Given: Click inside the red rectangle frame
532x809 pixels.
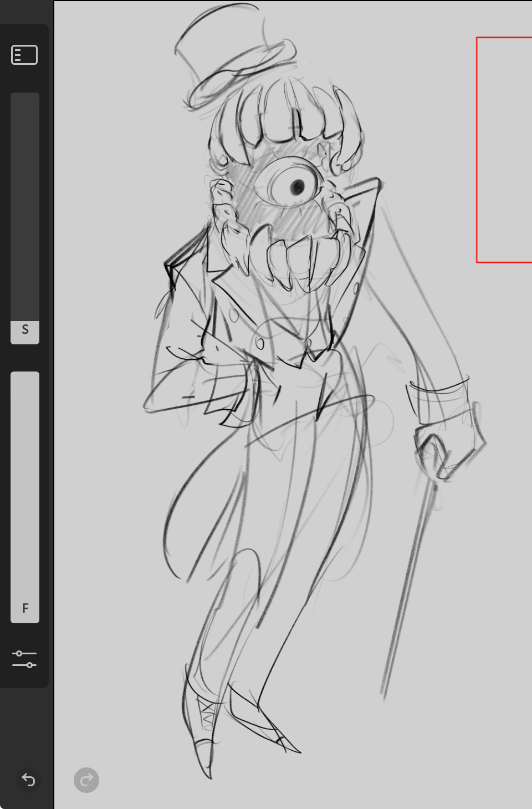Looking at the screenshot, I should click(x=505, y=150).
